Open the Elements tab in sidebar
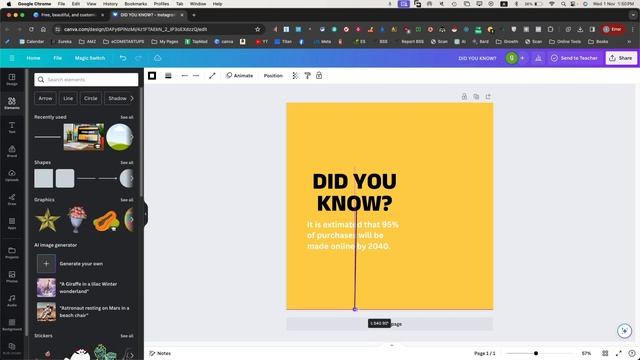640x360 pixels. click(12, 103)
